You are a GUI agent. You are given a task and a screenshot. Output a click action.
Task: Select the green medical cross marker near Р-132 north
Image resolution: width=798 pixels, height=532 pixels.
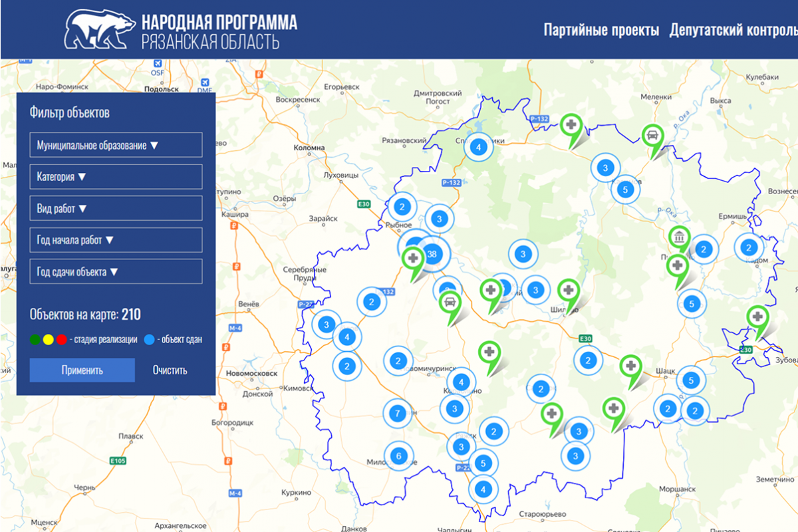[570, 125]
